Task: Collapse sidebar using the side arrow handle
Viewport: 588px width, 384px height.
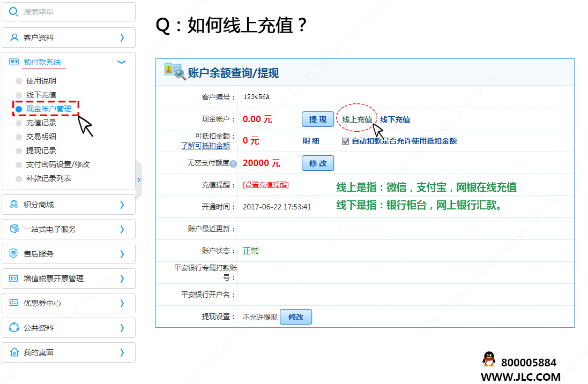Action: (139, 179)
